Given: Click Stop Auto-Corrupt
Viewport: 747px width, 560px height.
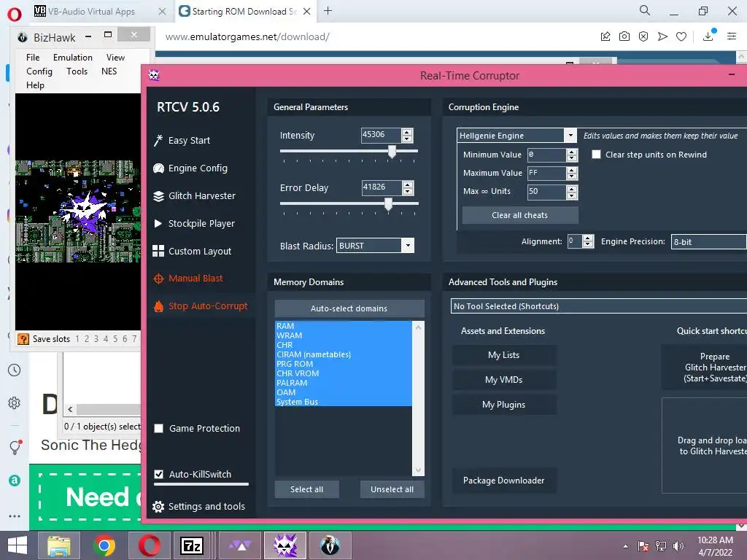Looking at the screenshot, I should [x=201, y=306].
